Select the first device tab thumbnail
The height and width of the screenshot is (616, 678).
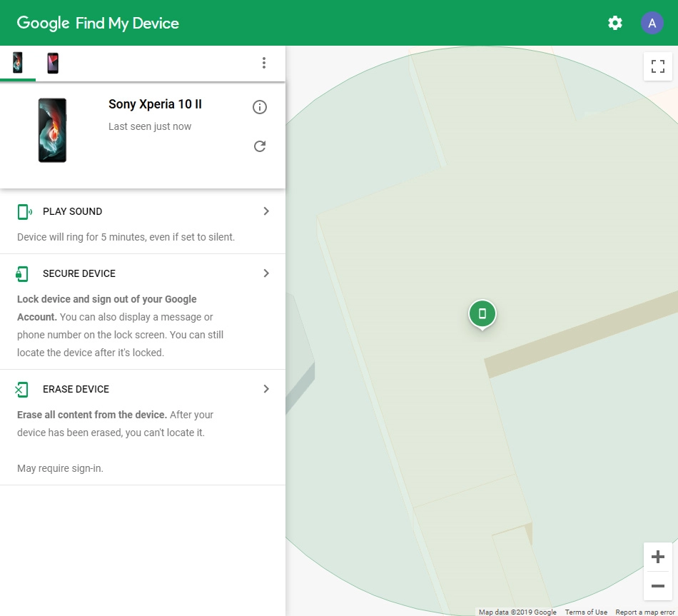[18, 63]
